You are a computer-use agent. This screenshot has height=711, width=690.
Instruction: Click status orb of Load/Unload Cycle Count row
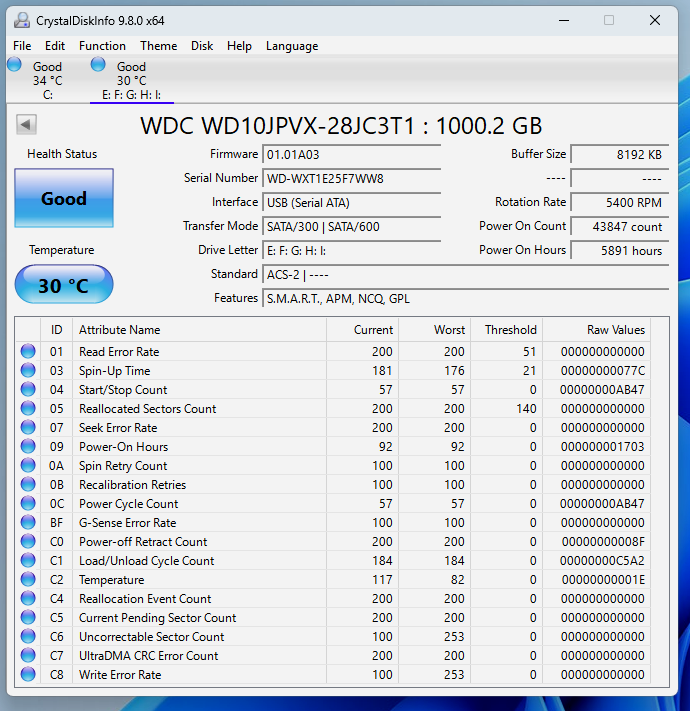click(x=28, y=561)
